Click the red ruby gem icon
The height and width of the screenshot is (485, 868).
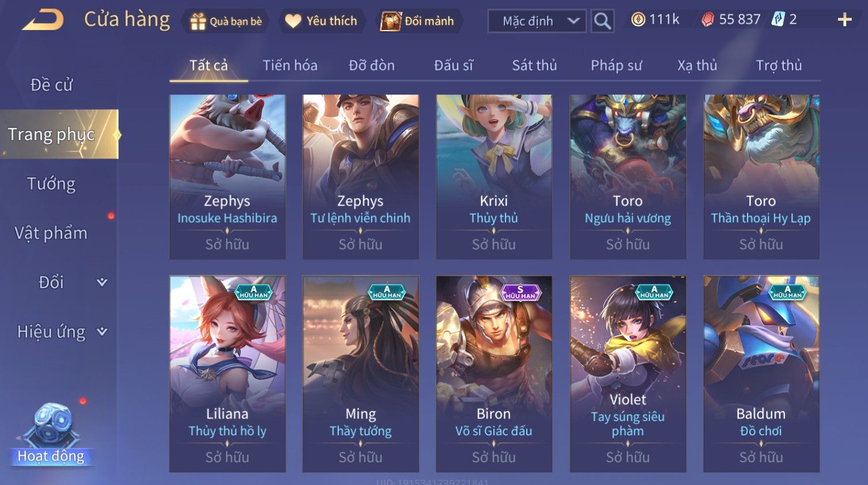(x=708, y=20)
